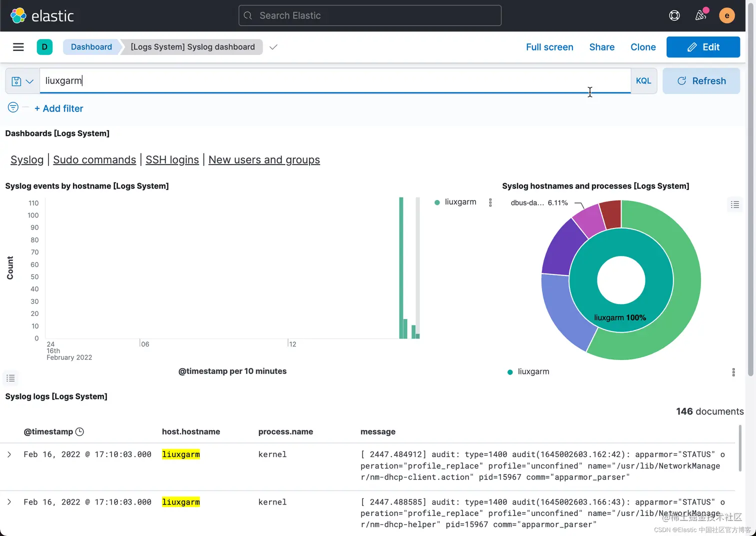This screenshot has width=756, height=536.
Task: Click the Elastic logo
Action: [42, 15]
